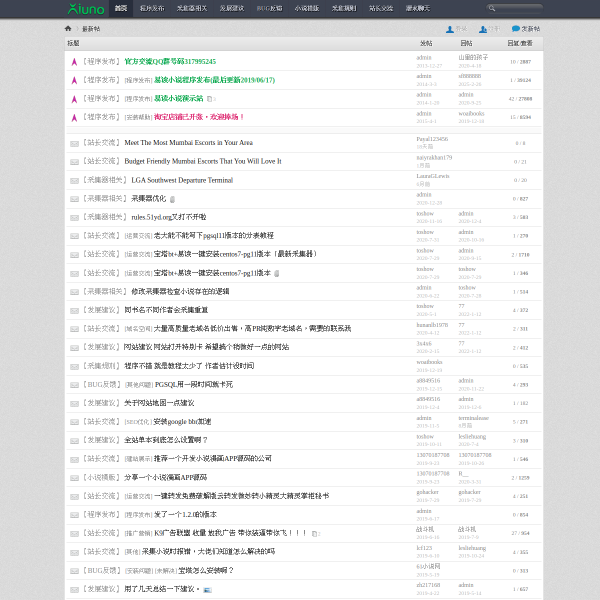Click author kf123

click(424, 548)
